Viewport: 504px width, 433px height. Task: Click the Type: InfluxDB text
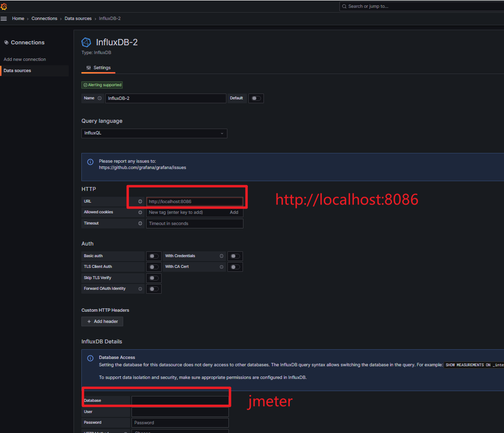(x=96, y=53)
